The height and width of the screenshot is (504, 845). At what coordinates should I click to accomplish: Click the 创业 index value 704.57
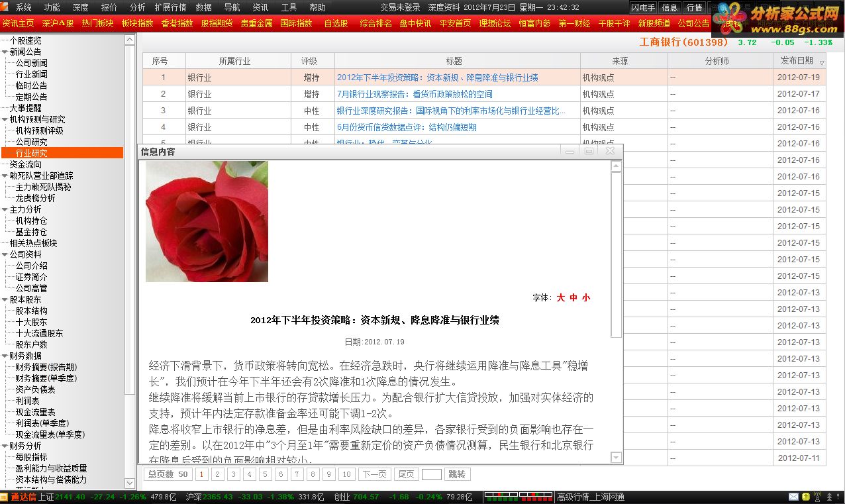pyautogui.click(x=366, y=497)
